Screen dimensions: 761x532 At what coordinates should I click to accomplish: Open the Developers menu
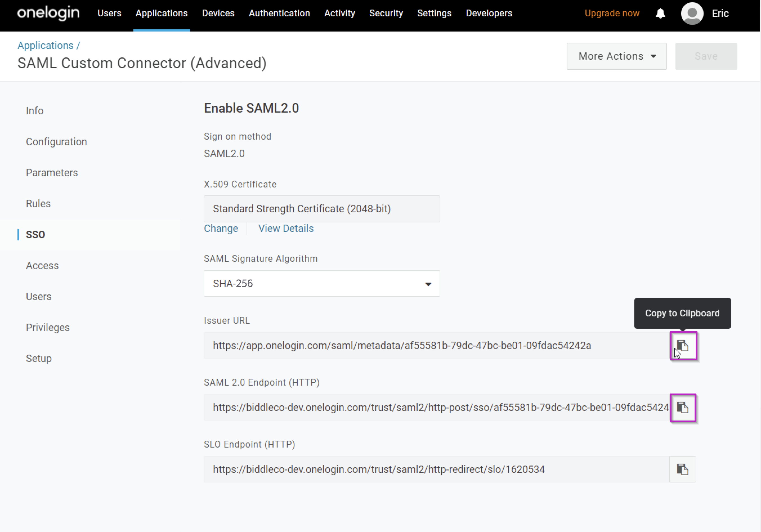[x=489, y=13]
